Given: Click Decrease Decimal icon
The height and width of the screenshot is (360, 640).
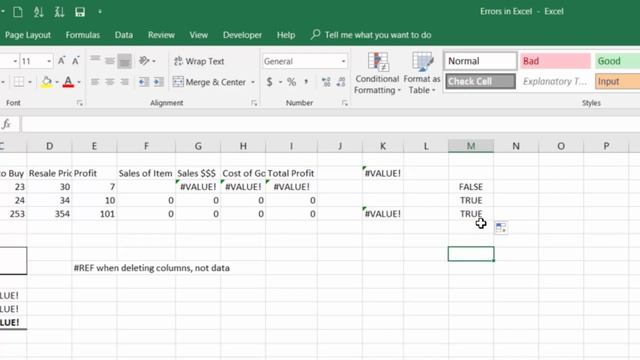Looking at the screenshot, I should [341, 82].
